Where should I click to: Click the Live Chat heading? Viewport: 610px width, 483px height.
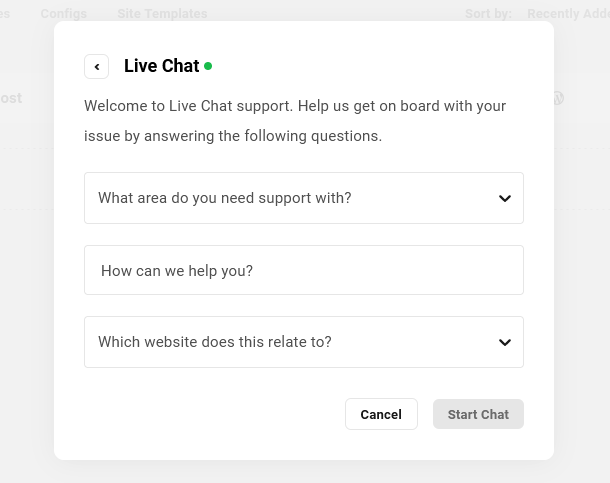click(x=161, y=66)
